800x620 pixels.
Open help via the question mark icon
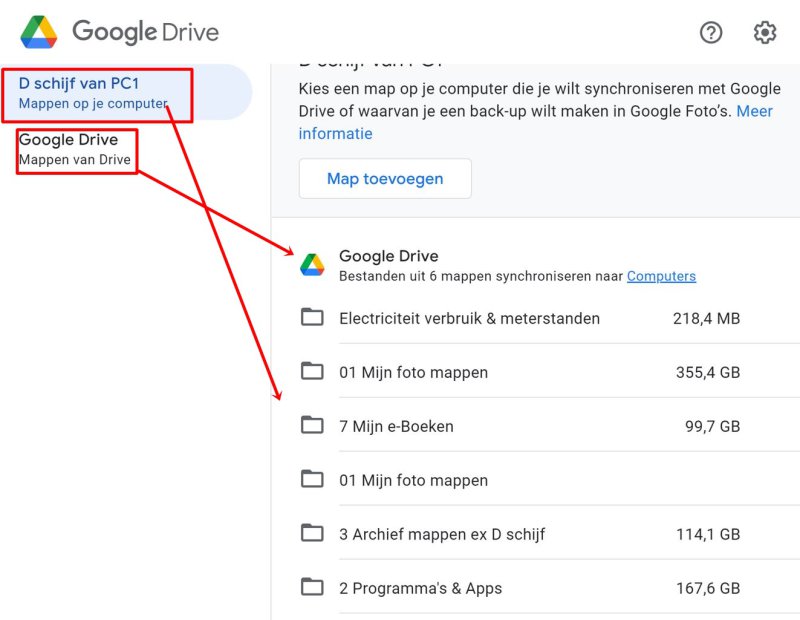711,33
